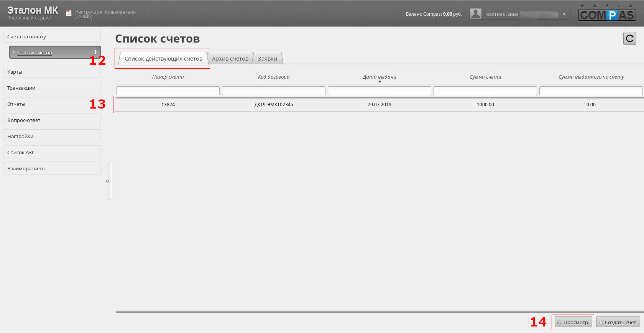Open Взаиморасчеты section
The height and width of the screenshot is (333, 644).
tap(52, 168)
